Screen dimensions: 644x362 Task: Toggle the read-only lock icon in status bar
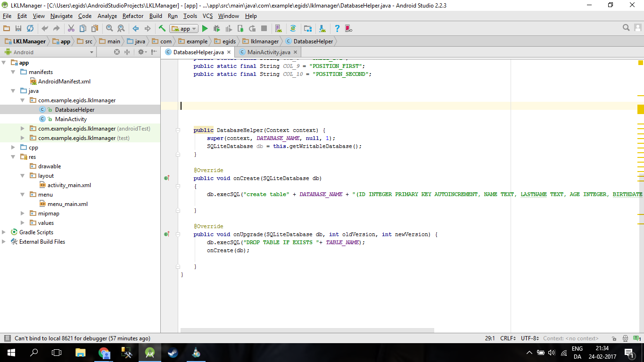pyautogui.click(x=614, y=338)
